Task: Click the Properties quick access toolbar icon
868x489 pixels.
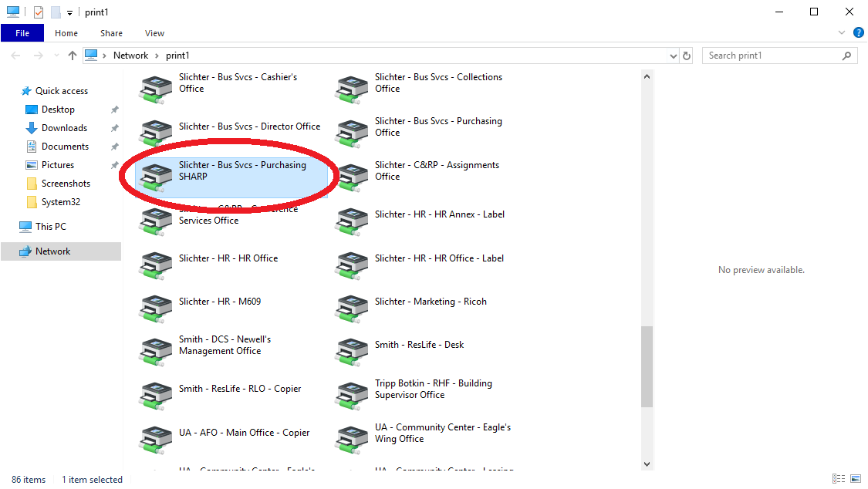Action: tap(39, 12)
